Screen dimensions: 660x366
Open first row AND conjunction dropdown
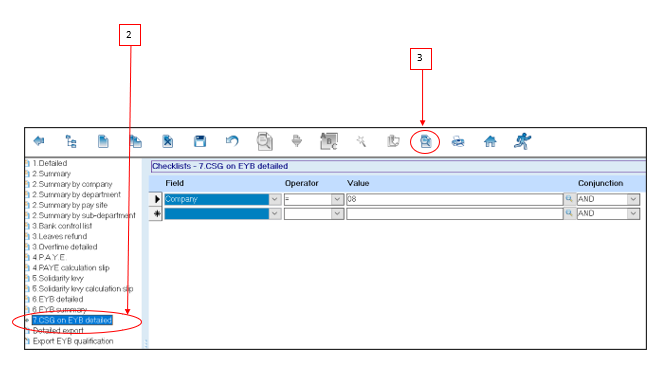coord(633,199)
